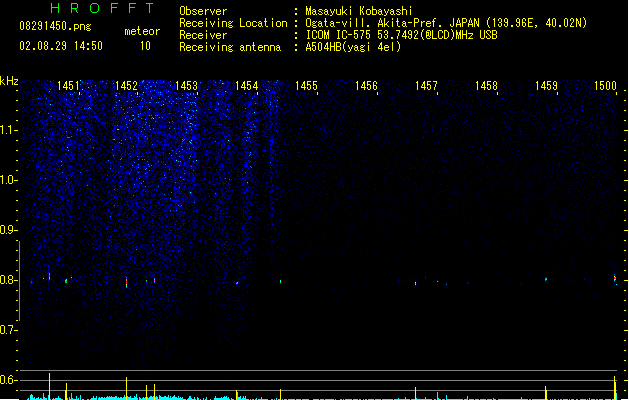629x400 pixels.
Task: Click the Receiver label
Action: [203, 35]
